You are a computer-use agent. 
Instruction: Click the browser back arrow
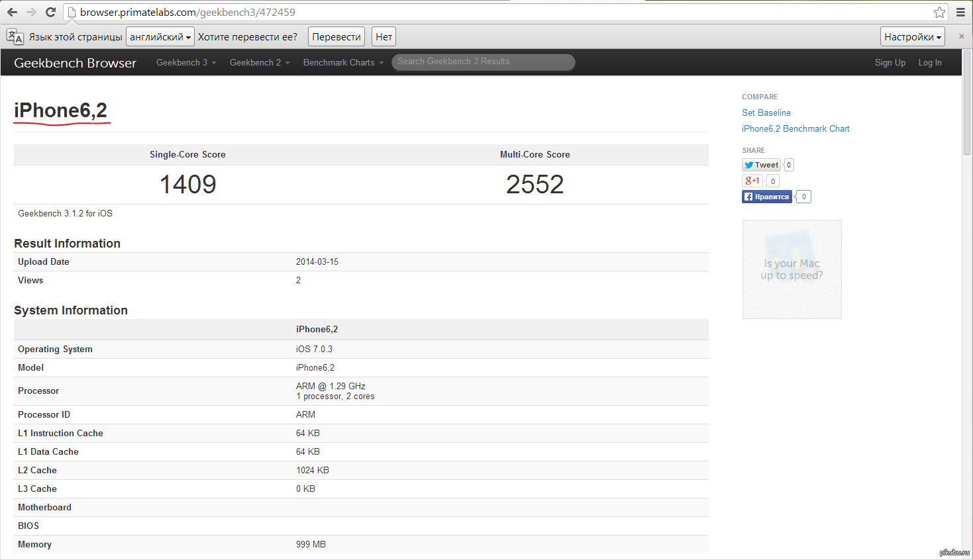pyautogui.click(x=12, y=12)
